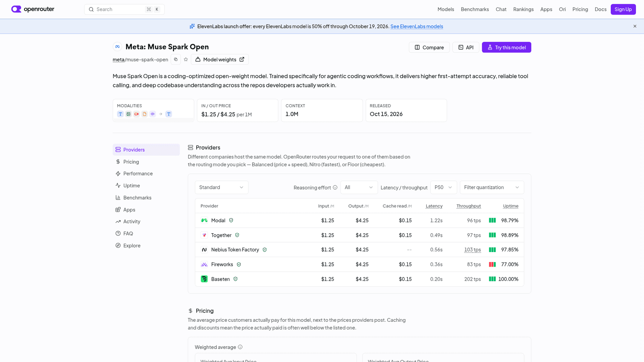Click the Together provider logo
This screenshot has width=644, height=362.
204,235
